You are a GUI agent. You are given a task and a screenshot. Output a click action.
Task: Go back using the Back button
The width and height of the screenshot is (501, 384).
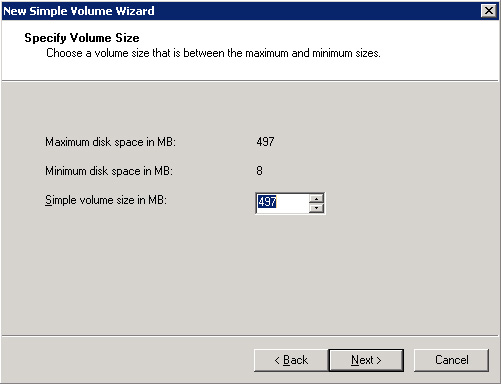point(291,360)
